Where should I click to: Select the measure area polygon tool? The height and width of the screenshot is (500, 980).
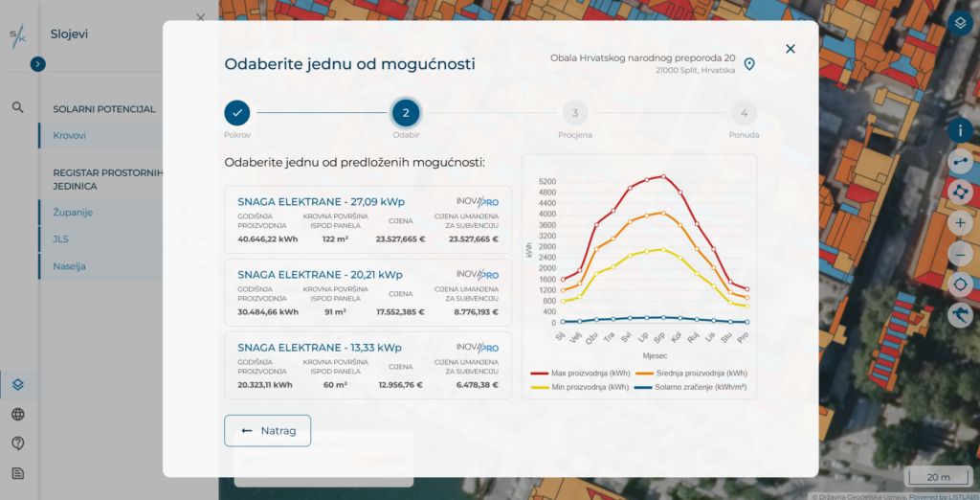(x=960, y=192)
